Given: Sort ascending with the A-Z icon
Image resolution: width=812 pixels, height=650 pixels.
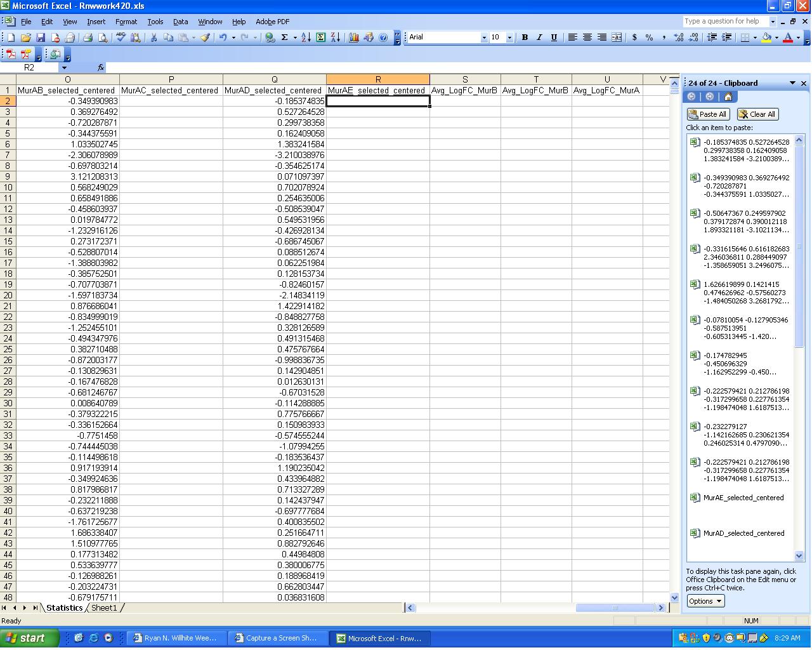Looking at the screenshot, I should pos(306,37).
